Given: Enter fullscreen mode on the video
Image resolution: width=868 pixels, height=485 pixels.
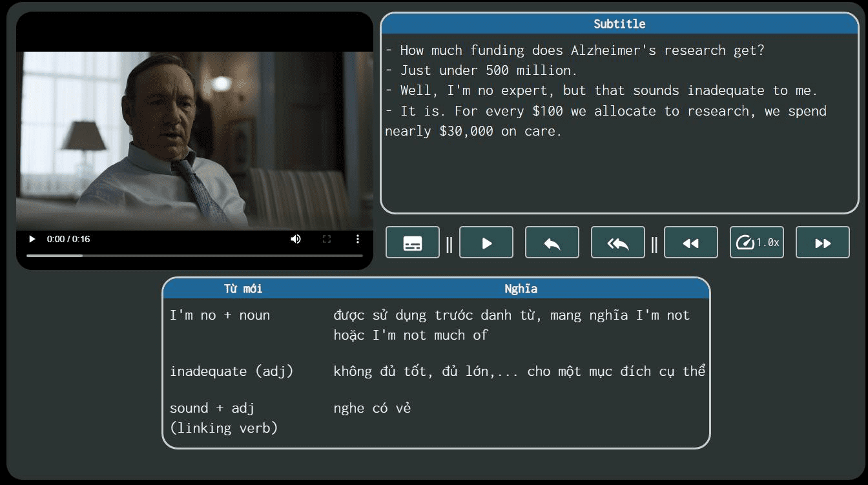Looking at the screenshot, I should tap(327, 239).
